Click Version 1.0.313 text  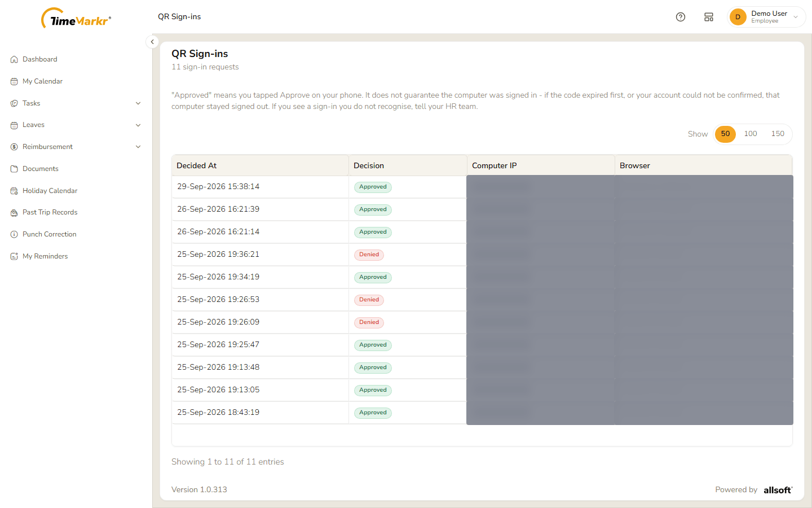point(199,490)
